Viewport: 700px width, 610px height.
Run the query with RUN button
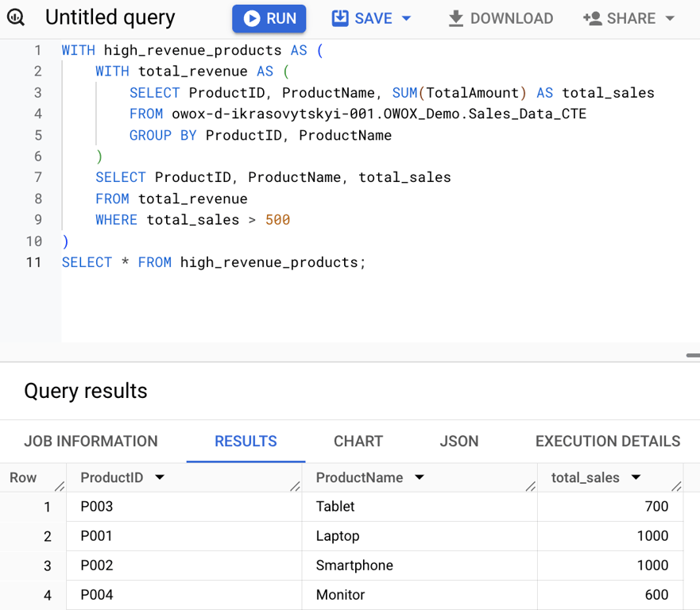coord(269,18)
